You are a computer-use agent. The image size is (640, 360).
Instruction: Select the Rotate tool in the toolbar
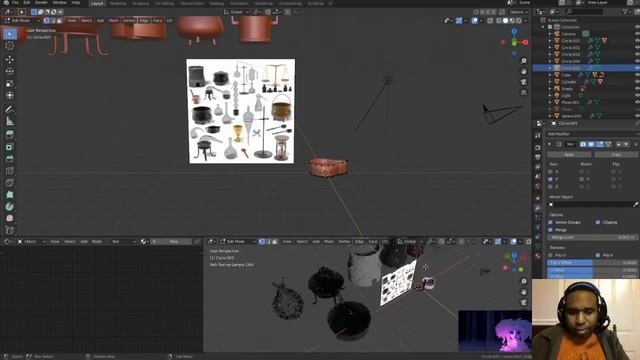10,71
